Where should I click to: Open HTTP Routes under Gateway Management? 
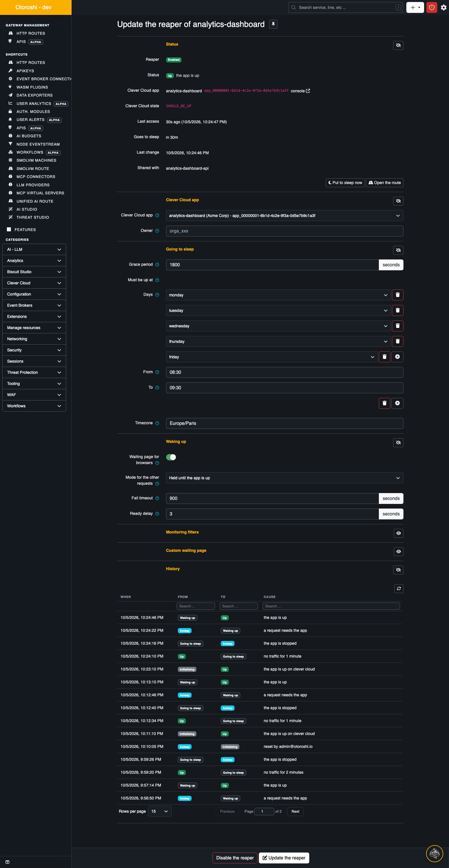pos(31,33)
